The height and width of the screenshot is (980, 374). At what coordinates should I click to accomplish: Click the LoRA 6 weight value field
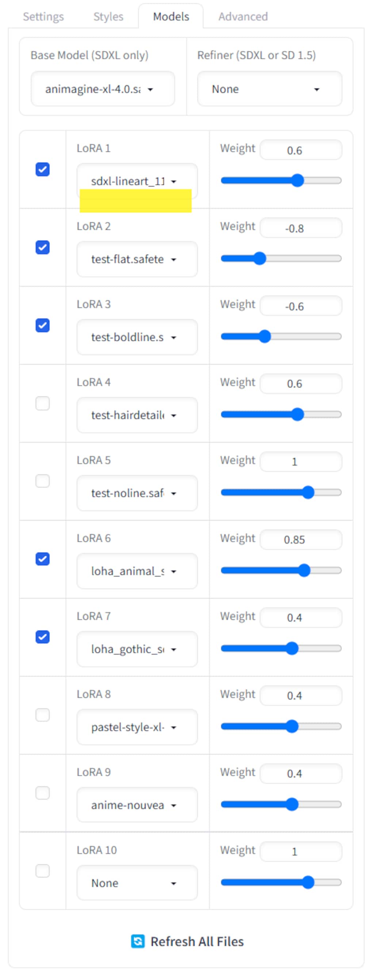point(301,539)
